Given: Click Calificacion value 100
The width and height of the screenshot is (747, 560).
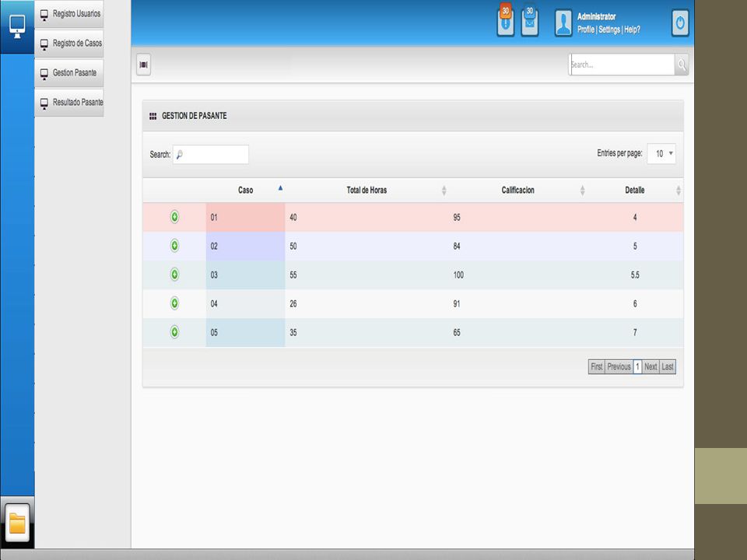Looking at the screenshot, I should [x=458, y=275].
